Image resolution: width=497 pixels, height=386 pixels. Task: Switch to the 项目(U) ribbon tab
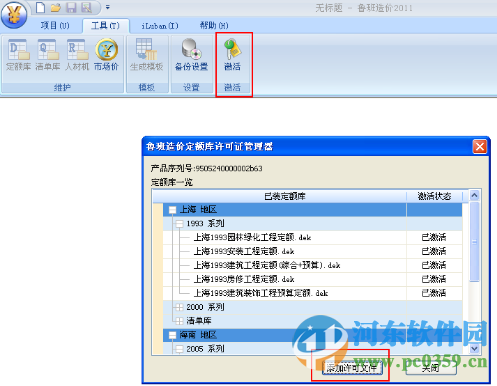[x=55, y=25]
